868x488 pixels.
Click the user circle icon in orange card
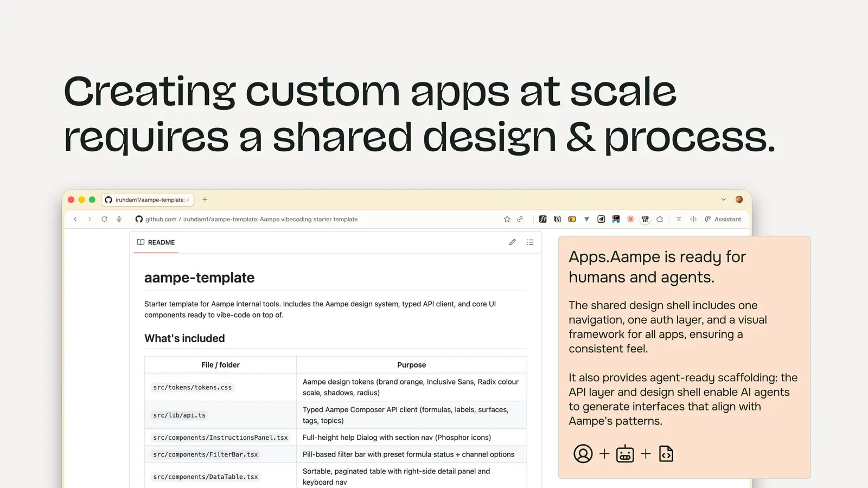pos(583,454)
